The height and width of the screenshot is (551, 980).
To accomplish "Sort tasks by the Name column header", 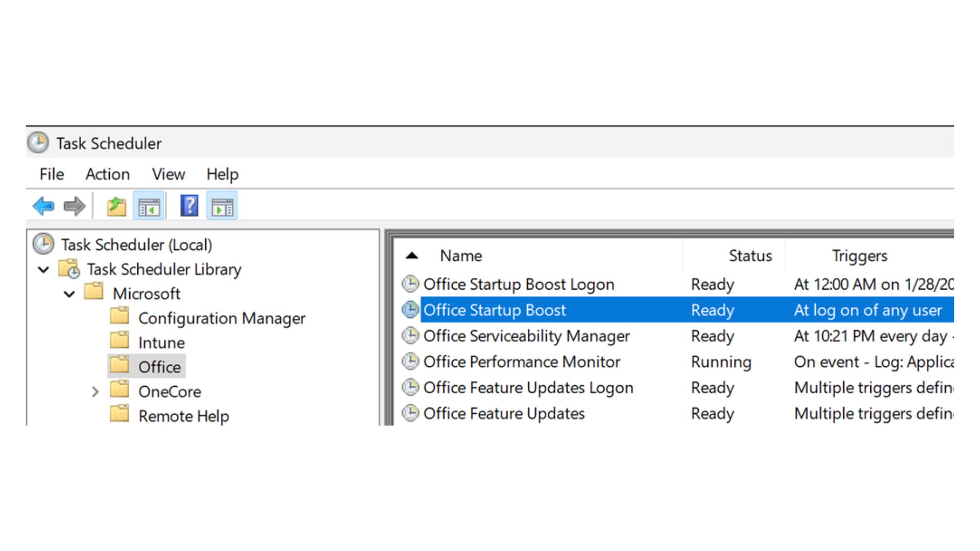I will (461, 256).
